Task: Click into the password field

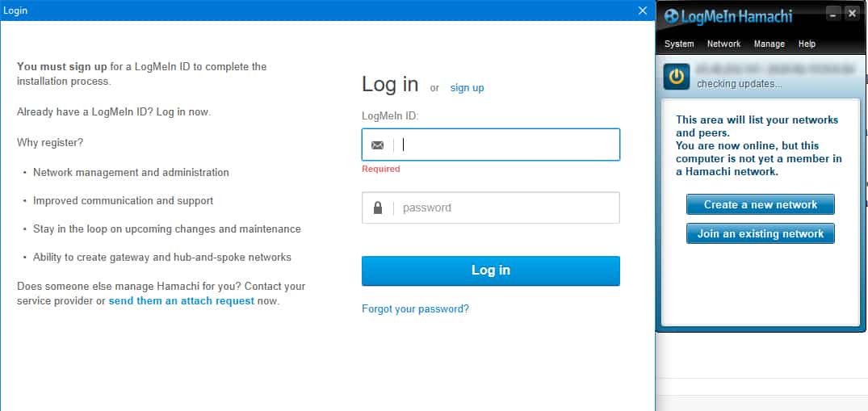Action: (509, 208)
